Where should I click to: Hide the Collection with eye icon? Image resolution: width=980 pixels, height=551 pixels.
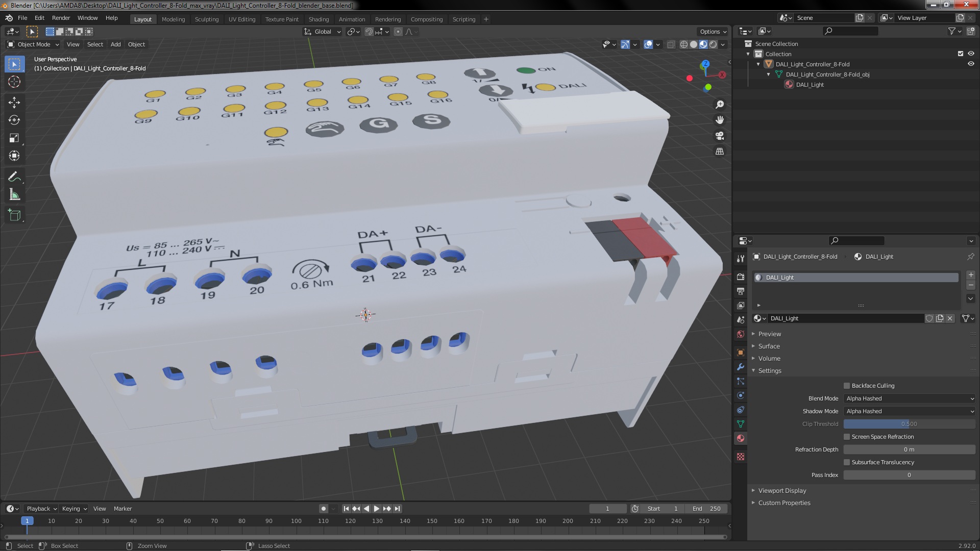971,54
